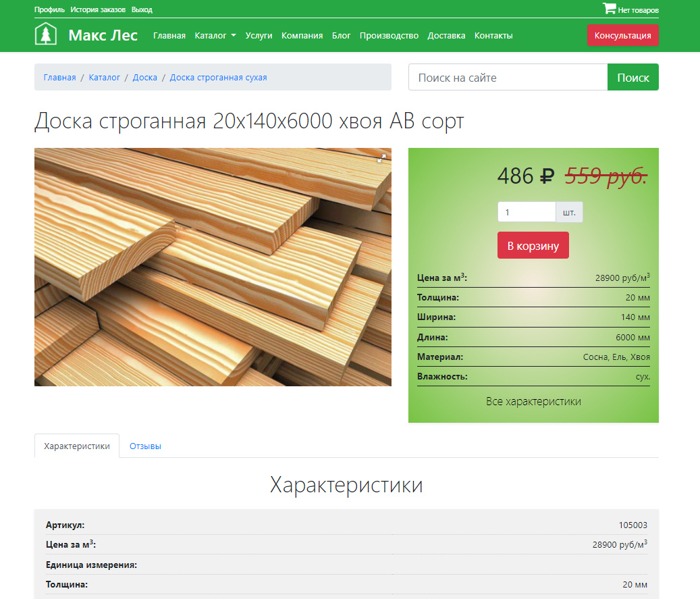The width and height of the screenshot is (700, 599).
Task: Click the Нет товаров cart text
Action: (x=638, y=10)
